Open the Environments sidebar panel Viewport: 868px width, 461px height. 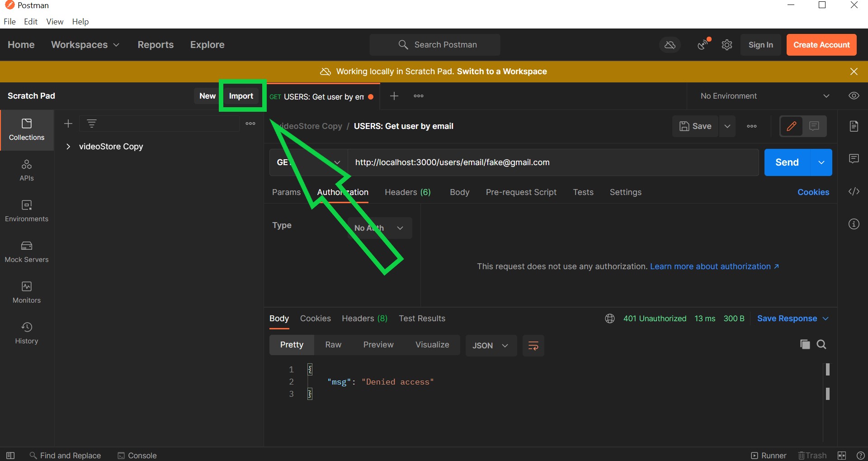pos(27,211)
